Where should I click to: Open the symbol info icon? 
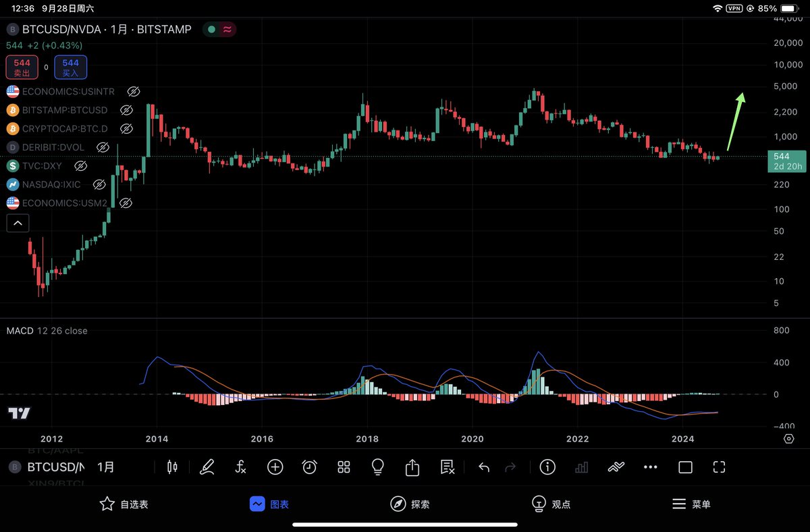click(x=547, y=467)
